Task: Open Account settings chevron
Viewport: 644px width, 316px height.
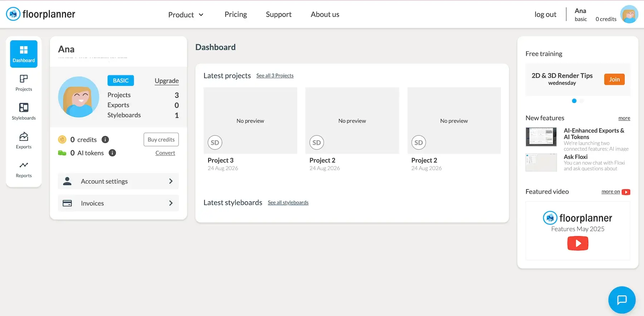Action: click(171, 181)
